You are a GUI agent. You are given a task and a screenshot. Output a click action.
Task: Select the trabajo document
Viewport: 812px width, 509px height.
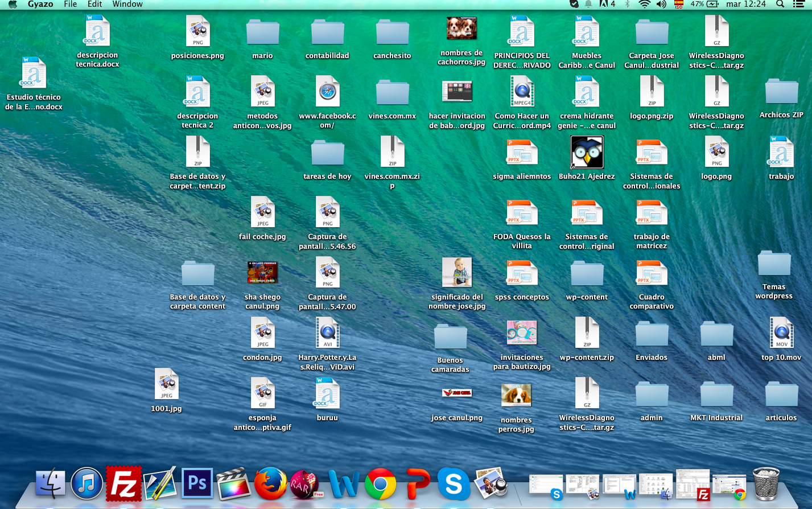pos(781,158)
